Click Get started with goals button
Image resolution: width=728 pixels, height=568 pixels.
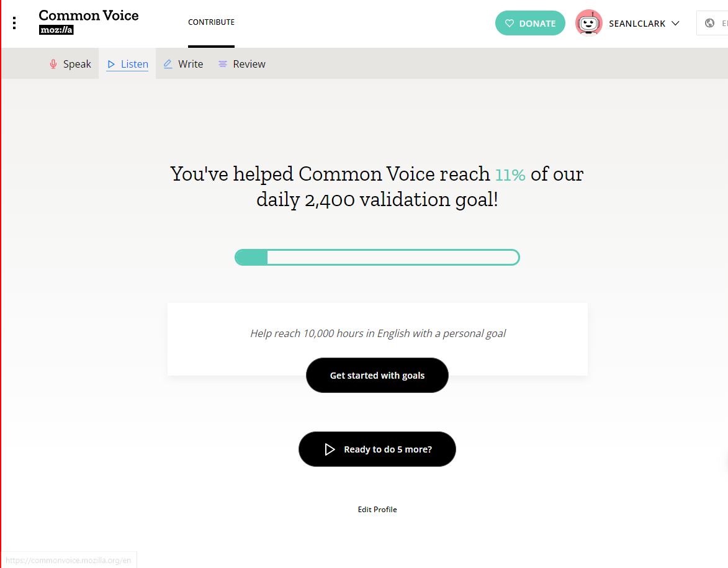(x=377, y=376)
